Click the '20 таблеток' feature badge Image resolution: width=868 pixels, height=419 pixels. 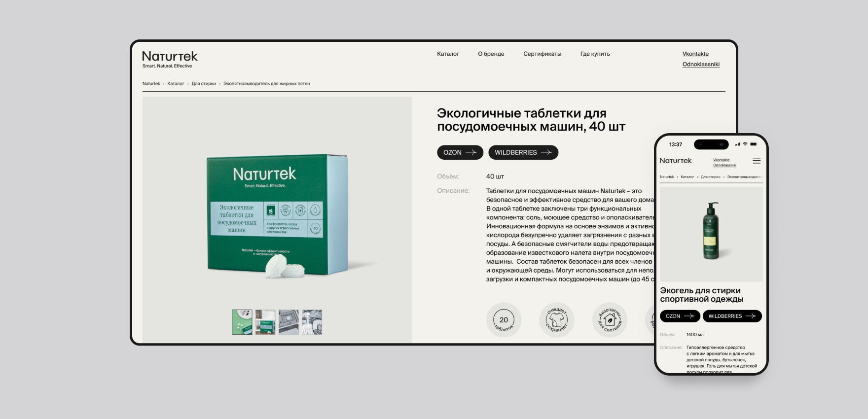coord(504,320)
